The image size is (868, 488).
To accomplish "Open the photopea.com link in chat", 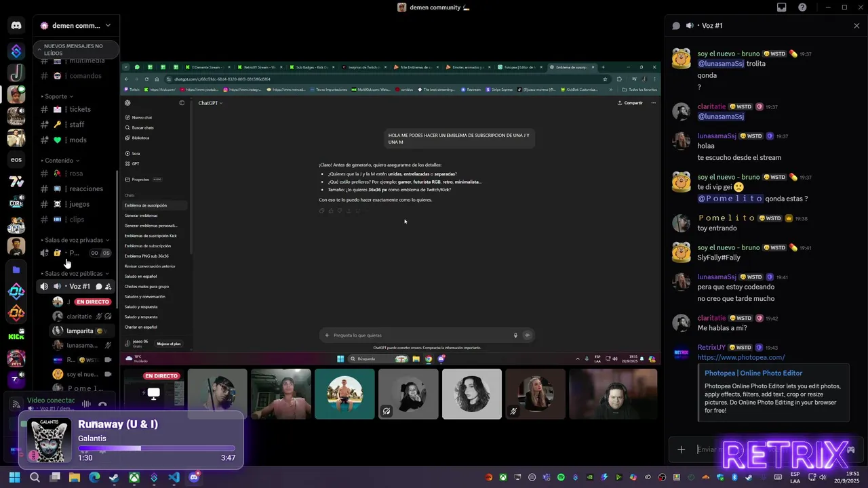I will pyautogui.click(x=741, y=358).
